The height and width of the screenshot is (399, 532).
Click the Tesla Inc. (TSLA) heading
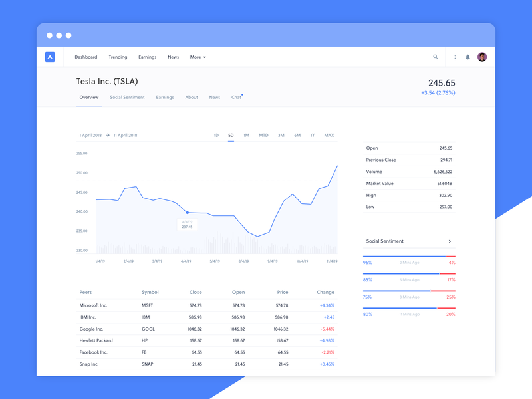(x=107, y=81)
